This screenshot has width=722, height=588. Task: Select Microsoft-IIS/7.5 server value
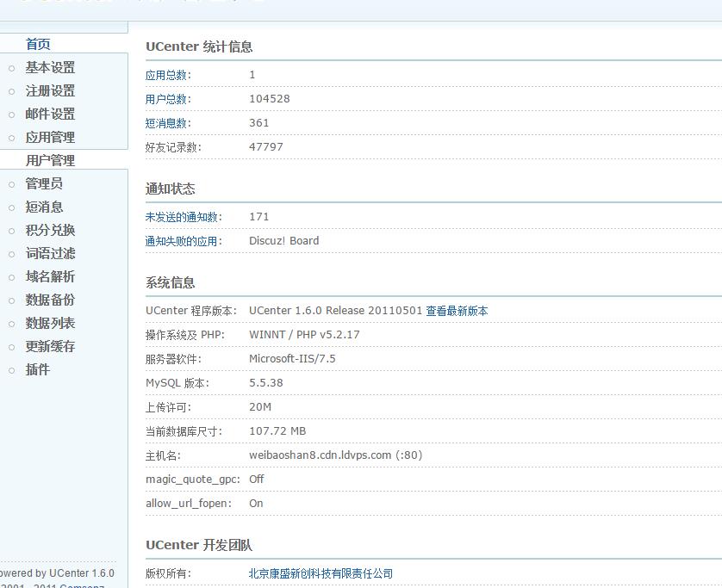tap(292, 359)
